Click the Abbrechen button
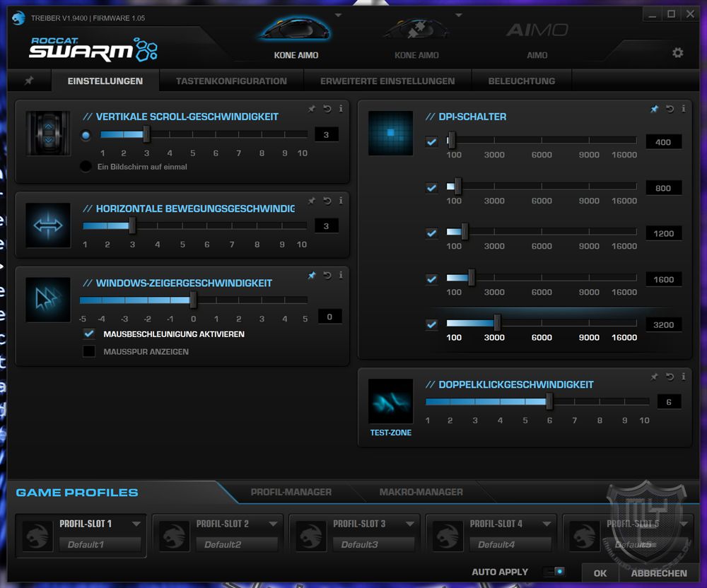This screenshot has width=707, height=588. click(x=659, y=573)
